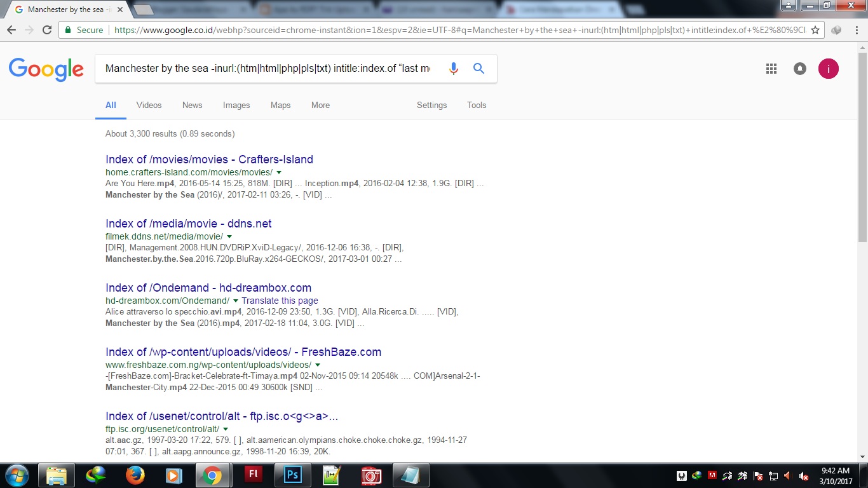The image size is (868, 488).
Task: Expand the More search categories
Action: point(320,105)
